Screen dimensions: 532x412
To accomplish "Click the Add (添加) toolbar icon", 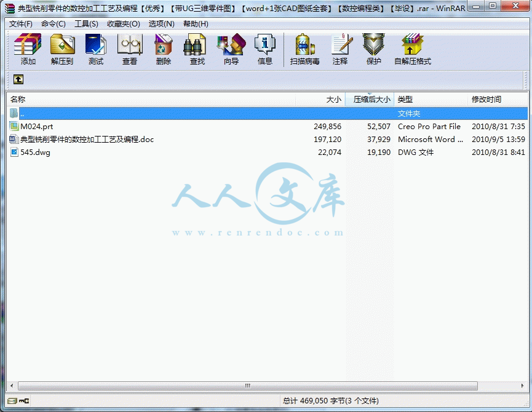I will pos(28,44).
